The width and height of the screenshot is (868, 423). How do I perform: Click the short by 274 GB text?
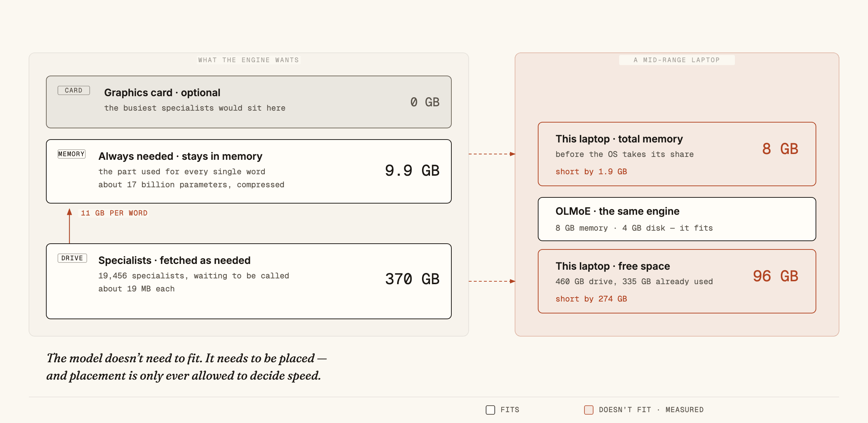click(591, 299)
